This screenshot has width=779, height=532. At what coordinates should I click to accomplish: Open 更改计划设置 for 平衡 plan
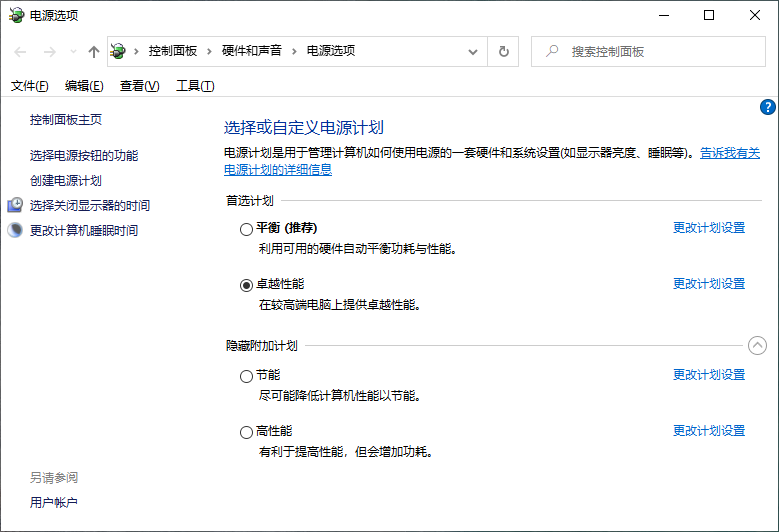[x=709, y=228]
